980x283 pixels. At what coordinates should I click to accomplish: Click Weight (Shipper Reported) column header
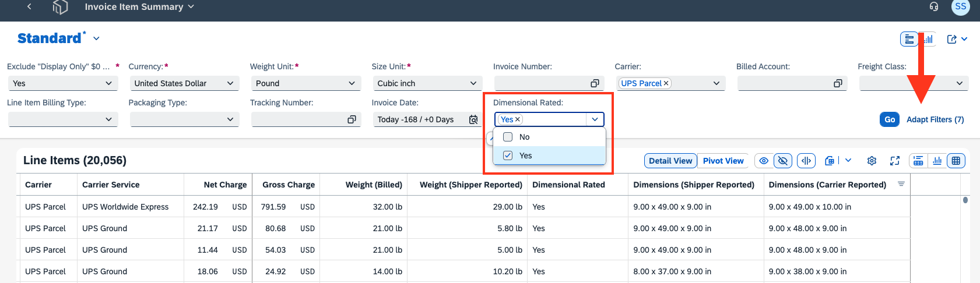[468, 185]
